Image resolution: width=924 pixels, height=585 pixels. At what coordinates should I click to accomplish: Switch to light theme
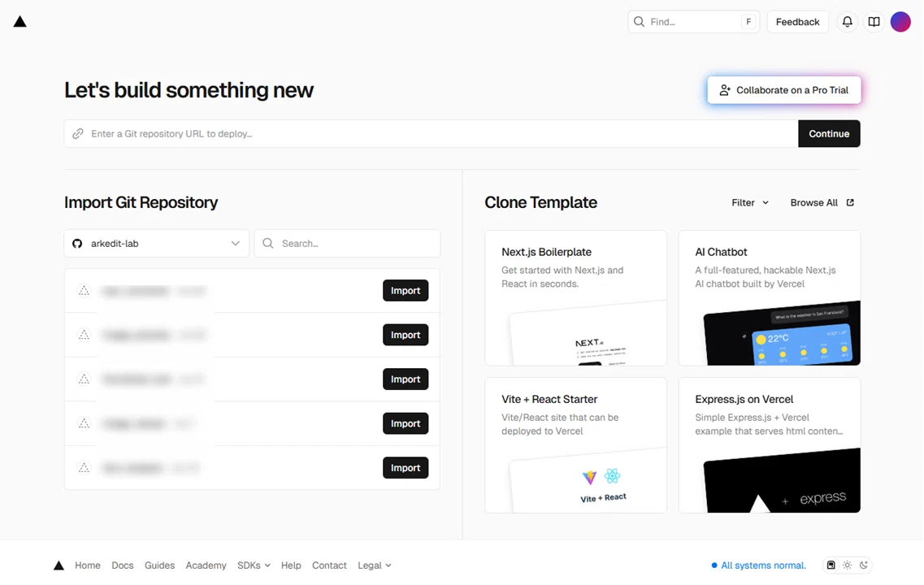coord(848,565)
